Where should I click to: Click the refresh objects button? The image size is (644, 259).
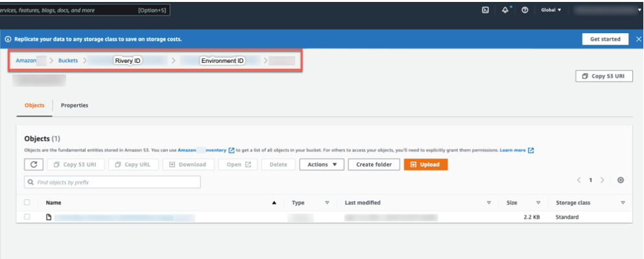click(33, 164)
